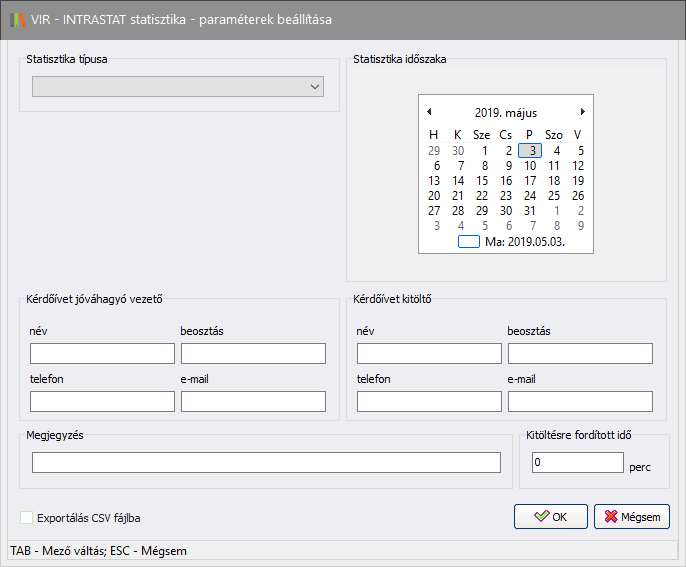686x567 pixels.
Task: Enable Exportálás CSV fájlba checkbox
Action: 27,518
